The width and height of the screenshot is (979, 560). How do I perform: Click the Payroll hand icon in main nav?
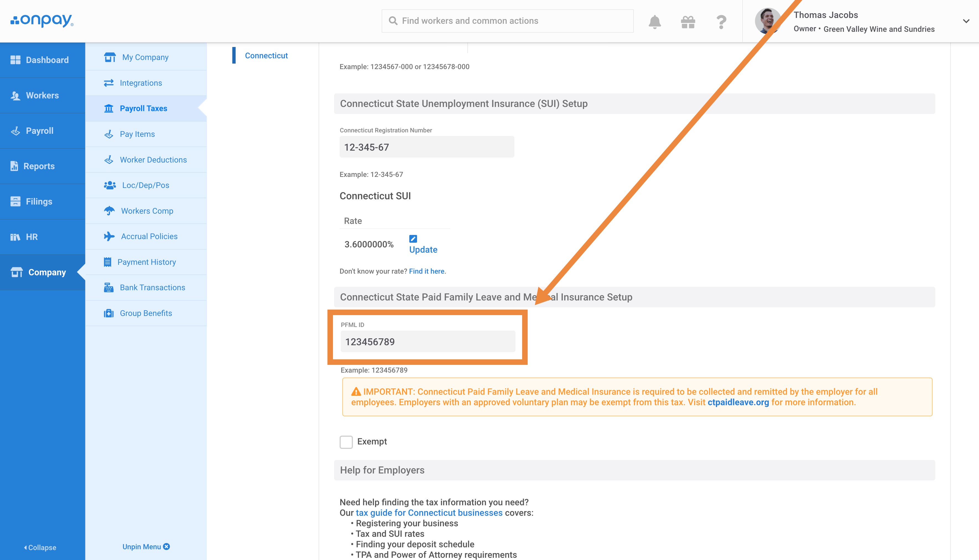coord(15,131)
